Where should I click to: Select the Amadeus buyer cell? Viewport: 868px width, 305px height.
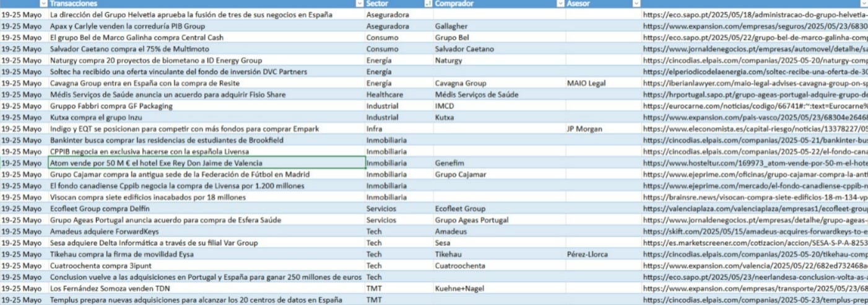click(x=500, y=231)
